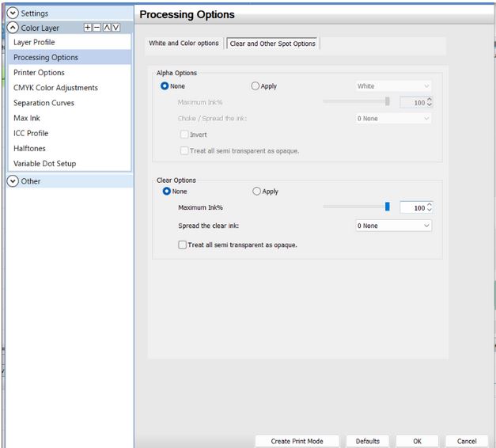The image size is (496, 448).
Task: Click the Spread the clear ink label
Action: coord(209,226)
